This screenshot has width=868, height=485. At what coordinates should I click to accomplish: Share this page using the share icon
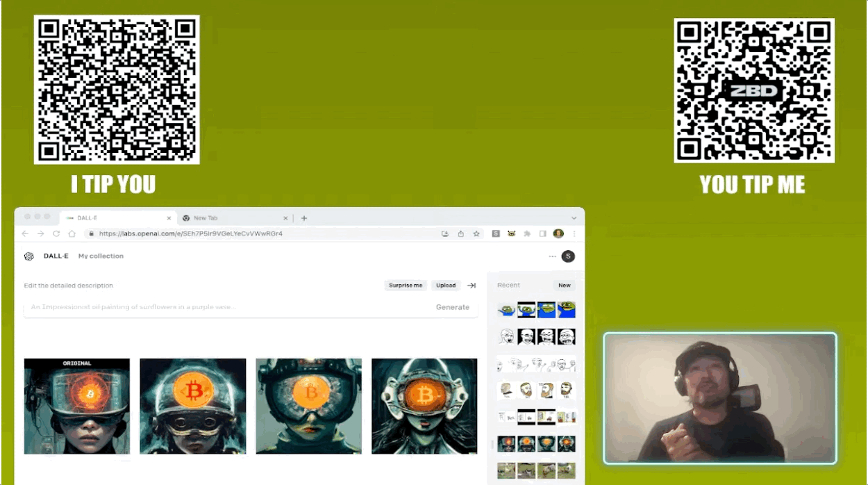pos(460,234)
